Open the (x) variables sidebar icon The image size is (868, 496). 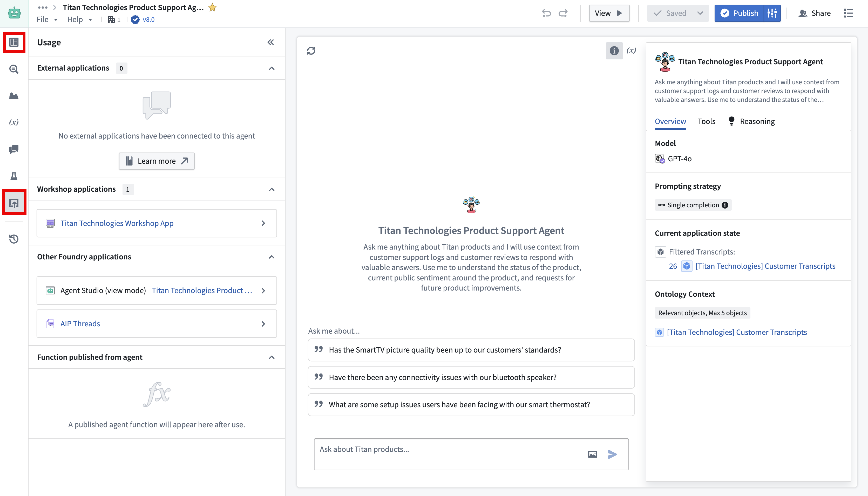(x=13, y=122)
